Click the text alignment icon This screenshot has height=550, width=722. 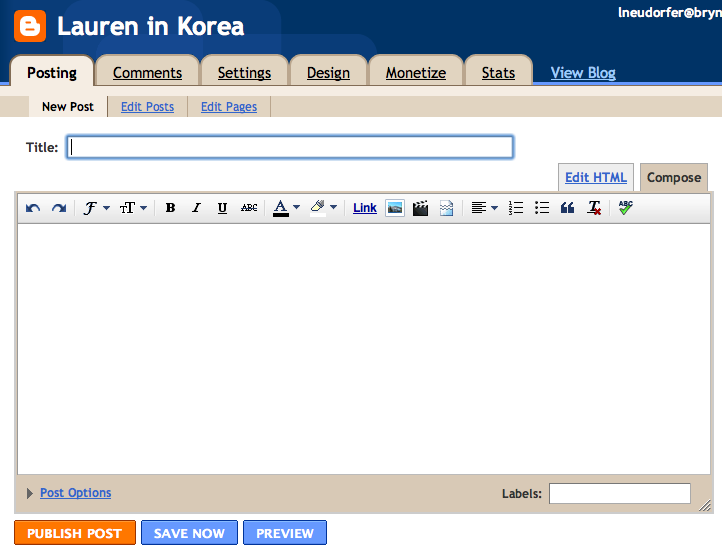(x=479, y=208)
